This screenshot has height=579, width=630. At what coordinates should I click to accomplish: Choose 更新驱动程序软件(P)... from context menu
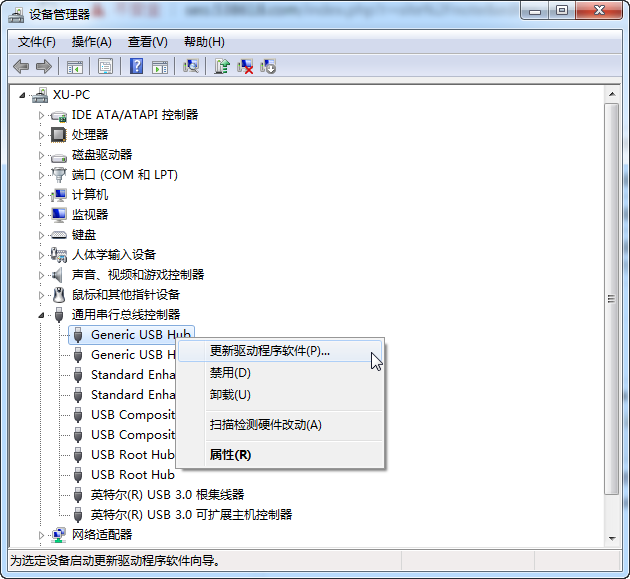click(x=280, y=351)
